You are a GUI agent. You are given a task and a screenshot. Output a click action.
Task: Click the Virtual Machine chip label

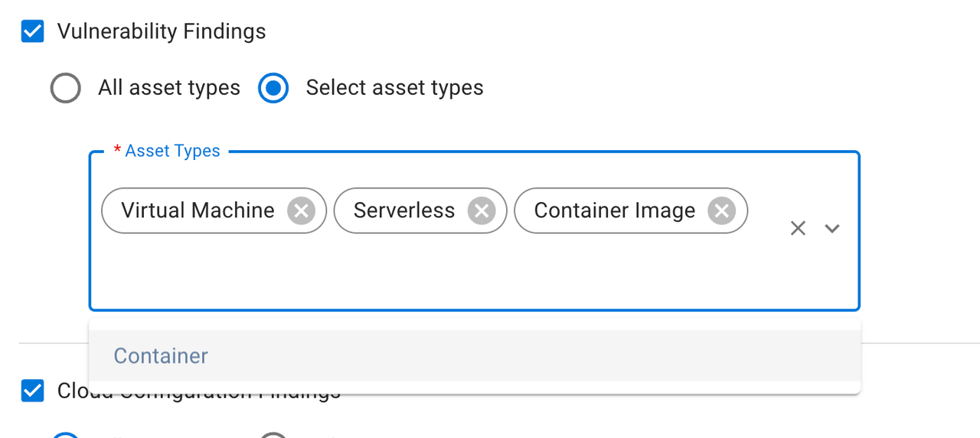pos(198,211)
